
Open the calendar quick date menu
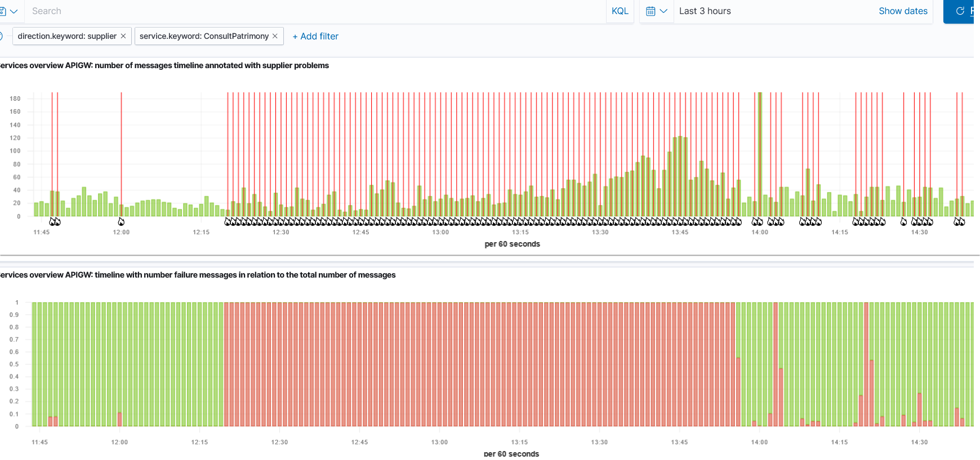tap(656, 11)
